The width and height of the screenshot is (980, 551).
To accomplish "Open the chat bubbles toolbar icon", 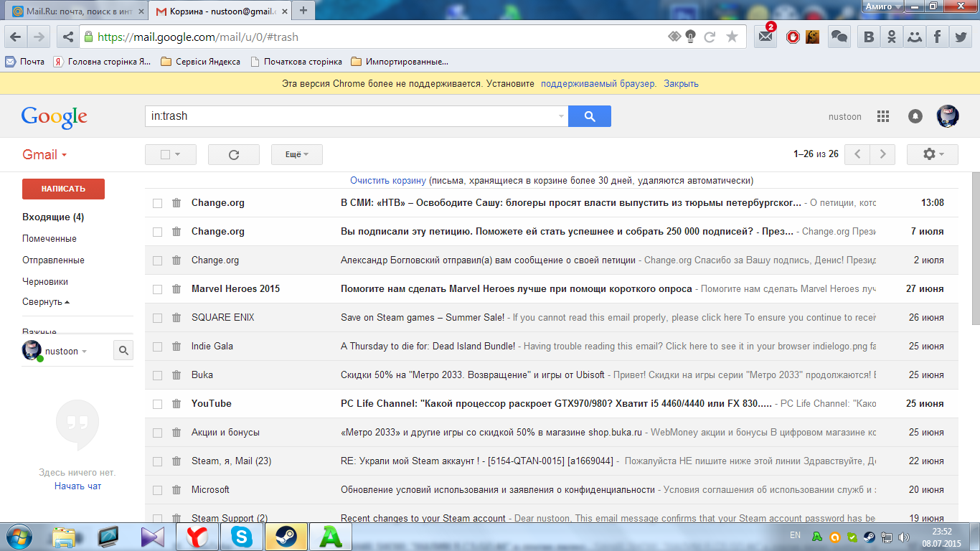I will 839,37.
